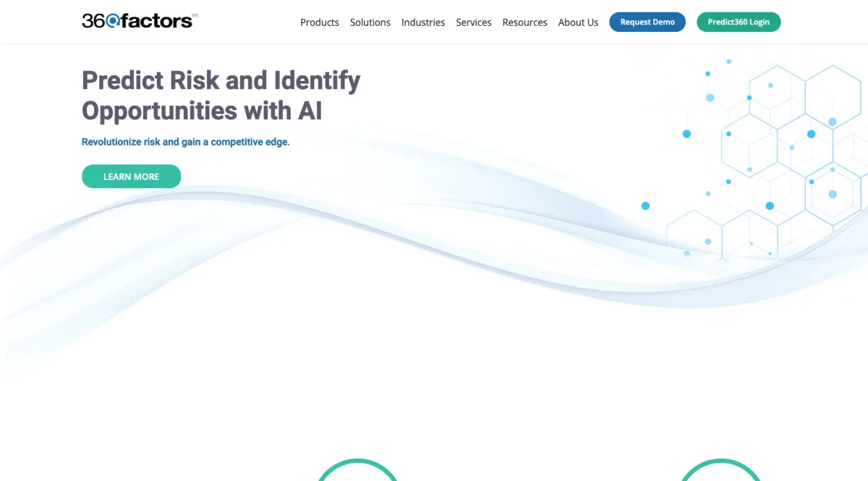Click the LEARN MORE button
The height and width of the screenshot is (481, 868).
(x=131, y=176)
